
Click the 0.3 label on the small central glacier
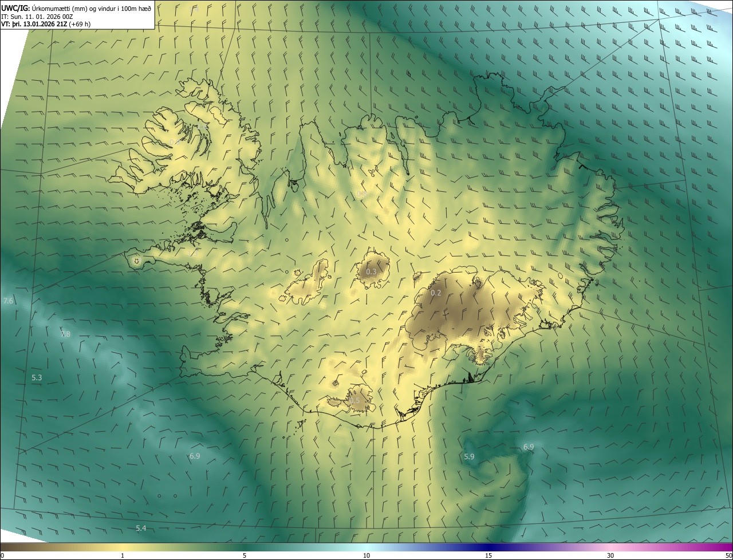[371, 271]
